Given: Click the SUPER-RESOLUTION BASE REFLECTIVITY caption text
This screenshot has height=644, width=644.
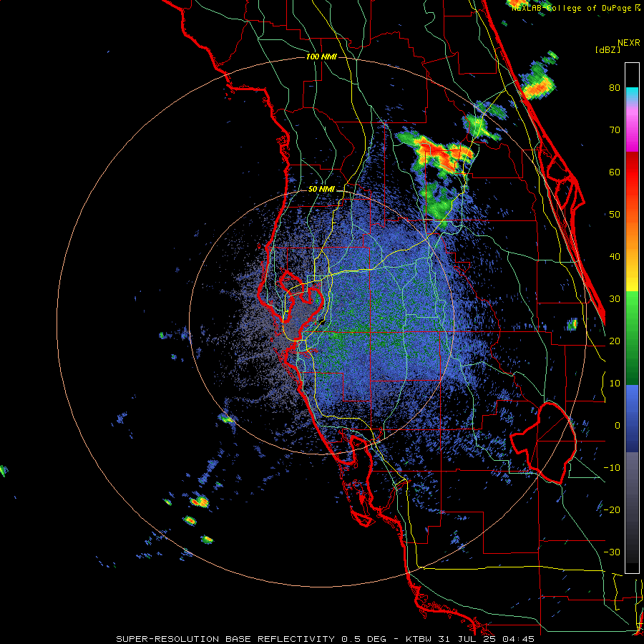Looking at the screenshot, I should tap(225, 639).
